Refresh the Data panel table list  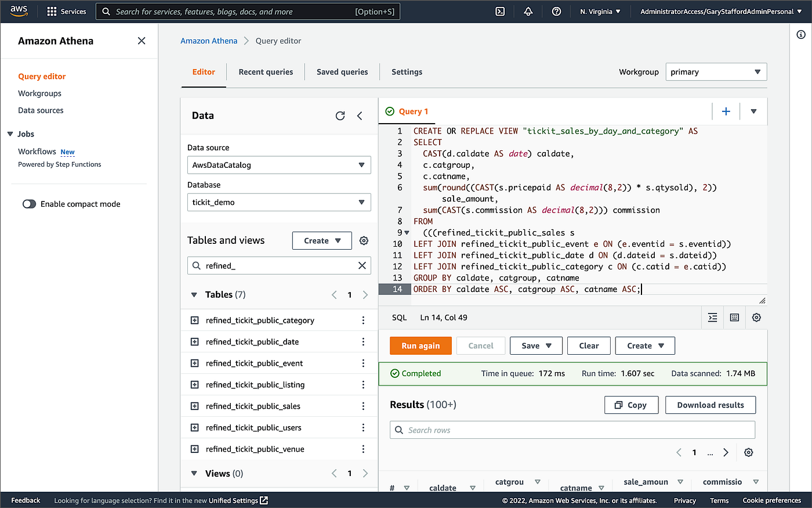click(340, 116)
